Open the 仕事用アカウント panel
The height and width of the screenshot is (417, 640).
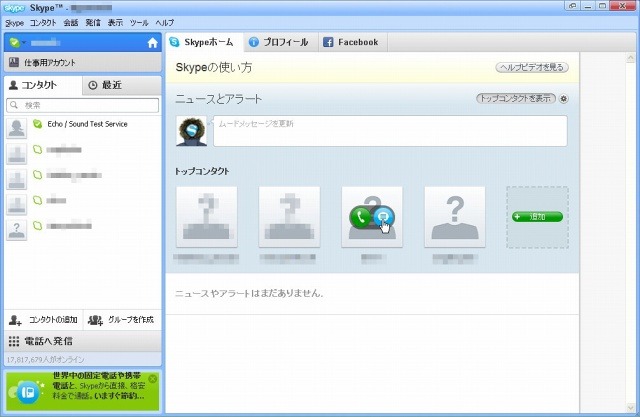[83, 62]
